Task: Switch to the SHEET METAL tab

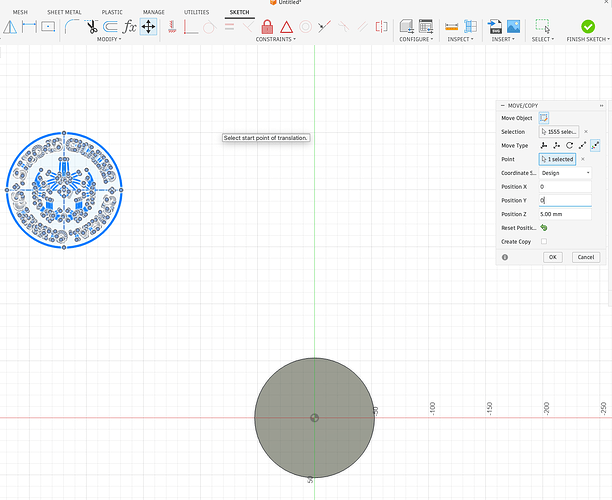Action: pos(64,12)
